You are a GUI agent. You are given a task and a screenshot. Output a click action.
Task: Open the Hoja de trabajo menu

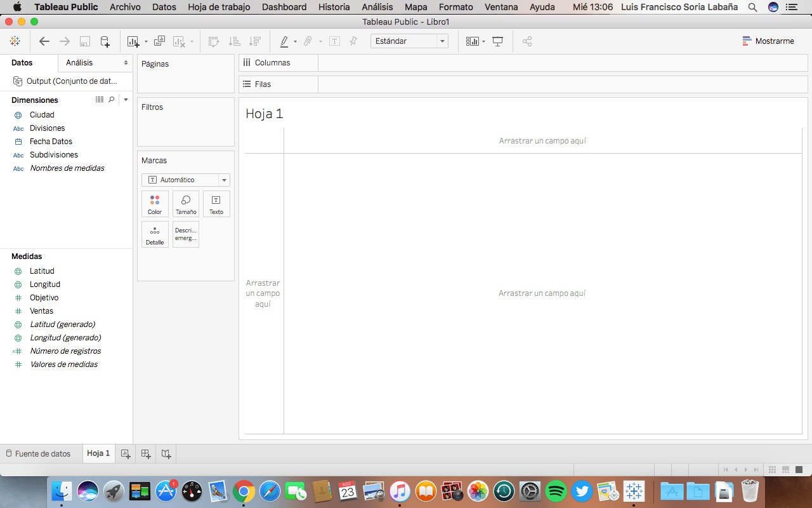pos(219,7)
